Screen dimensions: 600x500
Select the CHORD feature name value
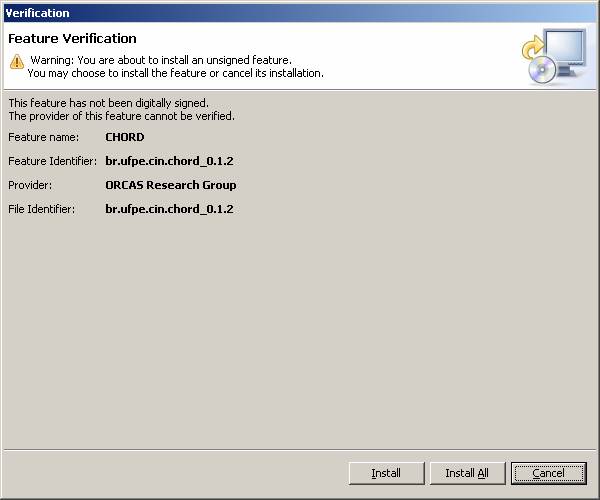coord(125,137)
